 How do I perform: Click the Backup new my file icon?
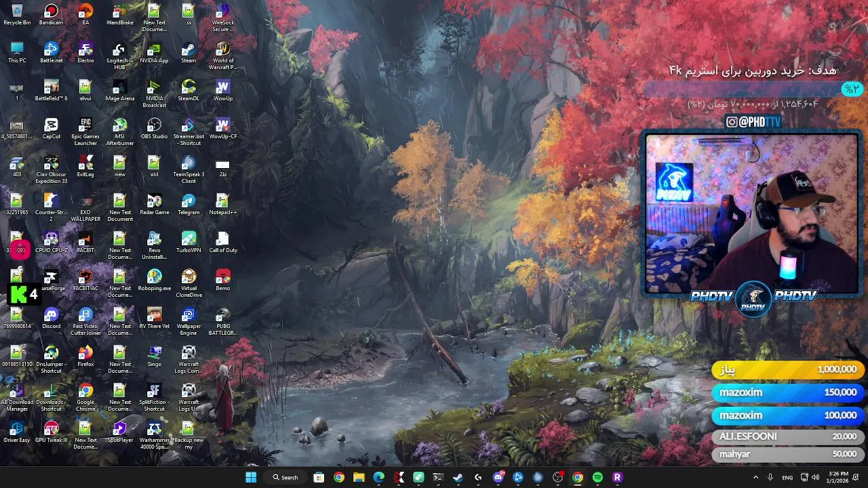tap(189, 435)
